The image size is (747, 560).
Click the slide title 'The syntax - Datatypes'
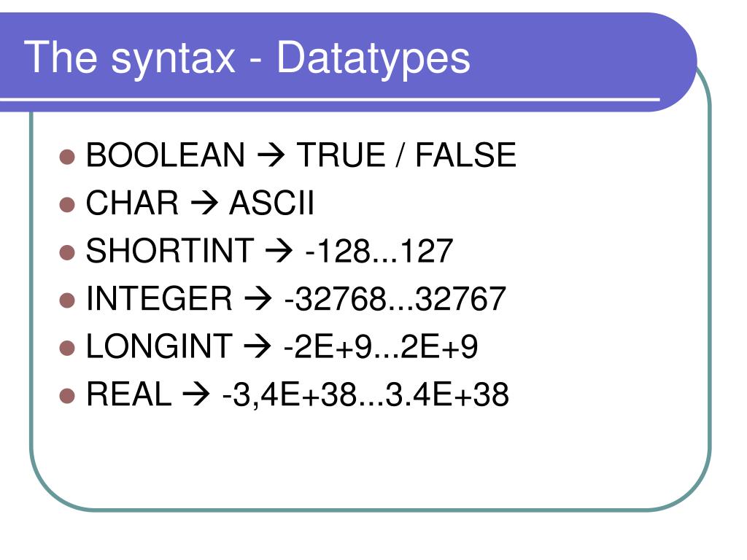[247, 58]
